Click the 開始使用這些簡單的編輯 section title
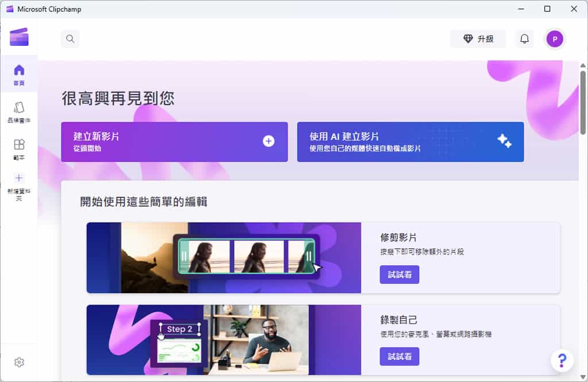 (144, 202)
